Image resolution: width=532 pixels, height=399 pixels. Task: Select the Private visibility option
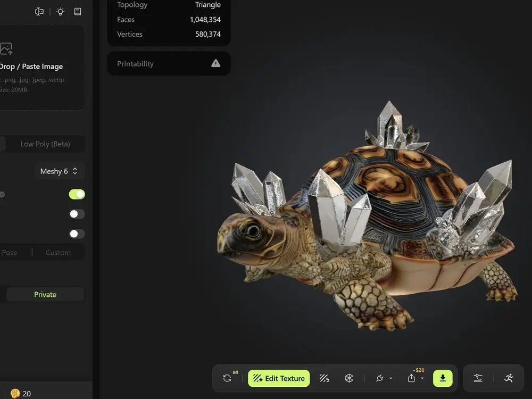pyautogui.click(x=45, y=295)
